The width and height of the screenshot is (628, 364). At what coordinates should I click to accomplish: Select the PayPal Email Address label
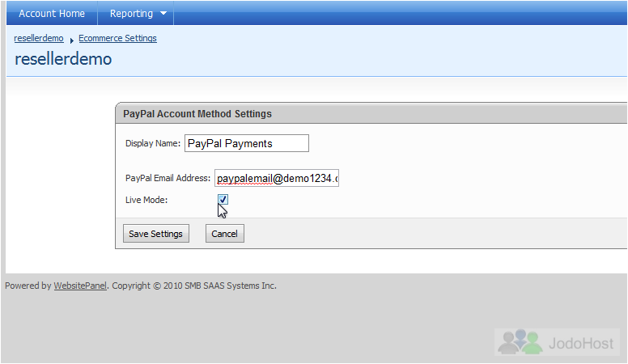pos(168,178)
